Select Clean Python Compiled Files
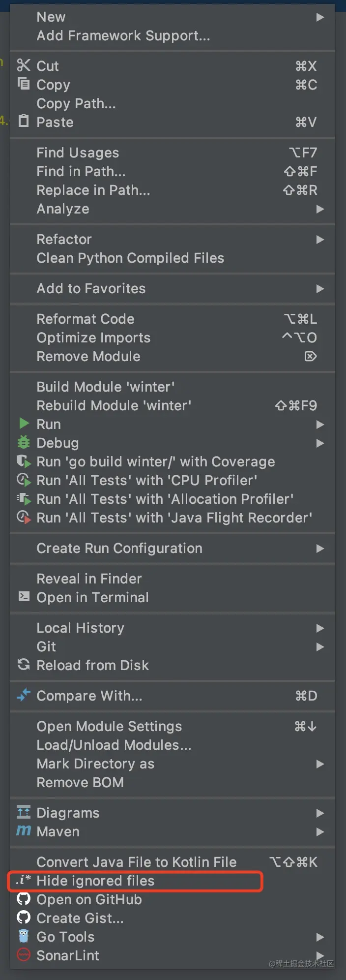This screenshot has height=980, width=346. click(x=130, y=258)
